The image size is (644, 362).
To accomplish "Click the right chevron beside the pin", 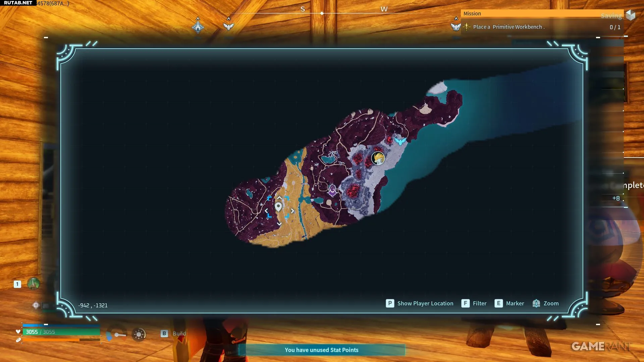I will [292, 211].
